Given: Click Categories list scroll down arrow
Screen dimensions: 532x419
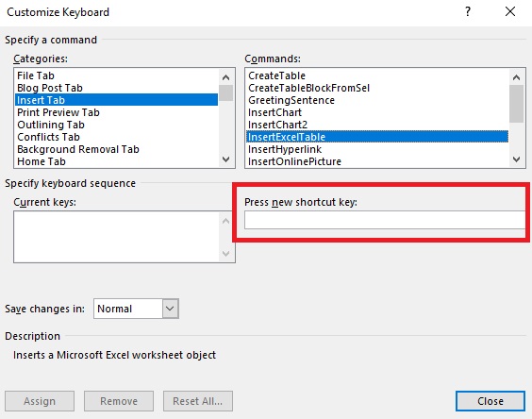Looking at the screenshot, I should 226,159.
